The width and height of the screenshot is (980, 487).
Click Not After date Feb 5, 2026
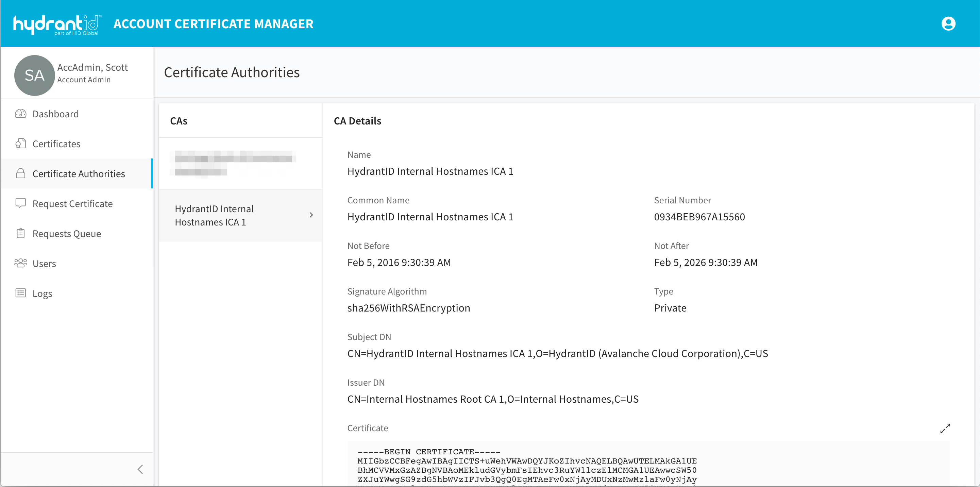706,263
